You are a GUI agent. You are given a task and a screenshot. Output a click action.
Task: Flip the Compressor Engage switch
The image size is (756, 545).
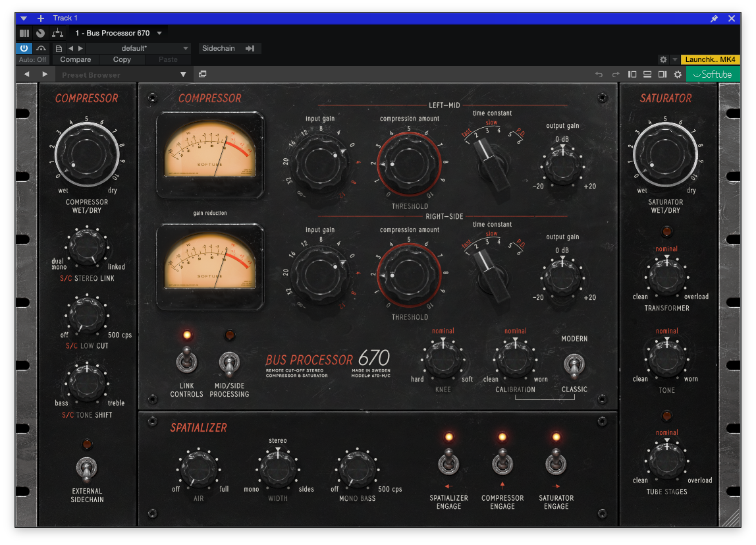click(x=502, y=461)
